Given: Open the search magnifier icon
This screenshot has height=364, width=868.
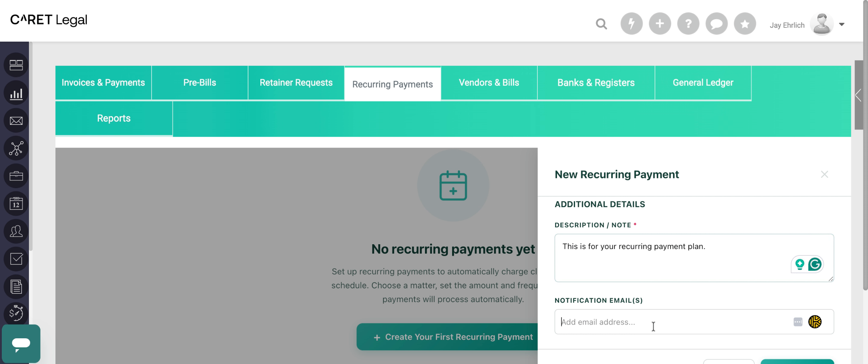Looking at the screenshot, I should pos(601,24).
